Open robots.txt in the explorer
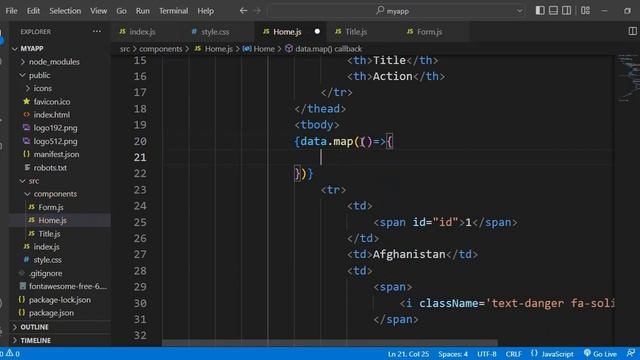The image size is (640, 360). click(50, 167)
